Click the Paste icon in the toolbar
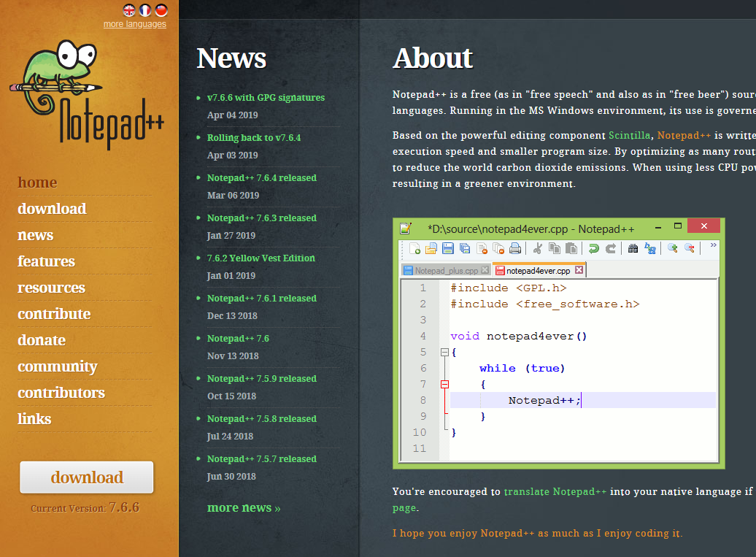This screenshot has width=756, height=557. point(571,248)
